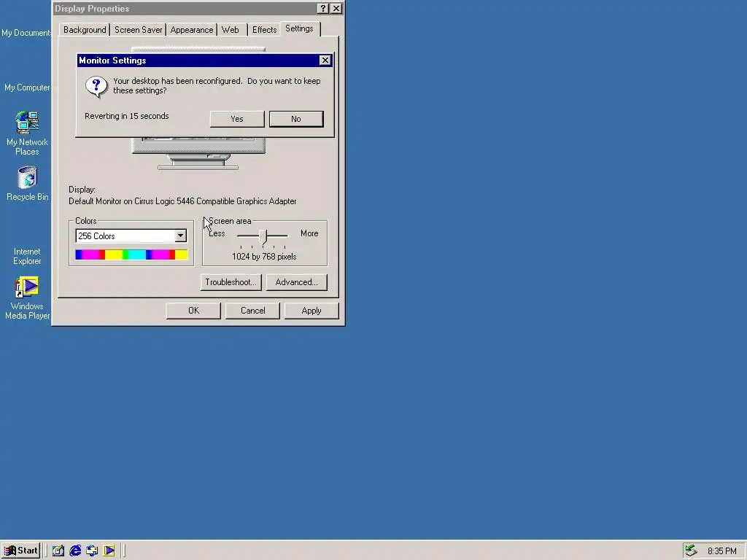Open the Web tab
This screenshot has width=747, height=560.
point(231,29)
